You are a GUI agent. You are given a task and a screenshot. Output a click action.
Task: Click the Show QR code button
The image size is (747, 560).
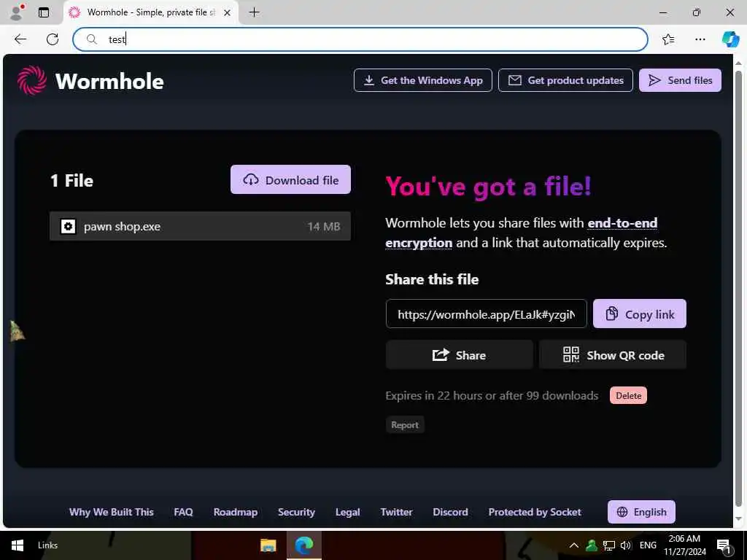pyautogui.click(x=613, y=355)
